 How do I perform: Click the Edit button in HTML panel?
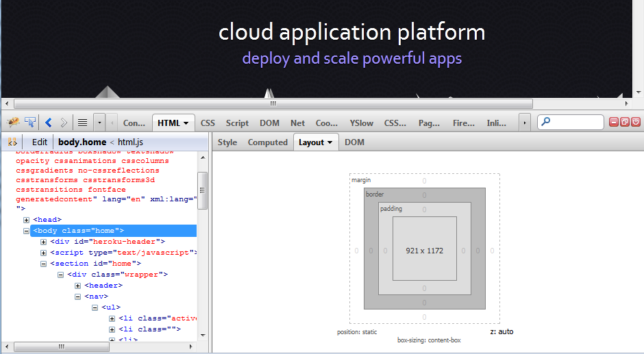40,142
